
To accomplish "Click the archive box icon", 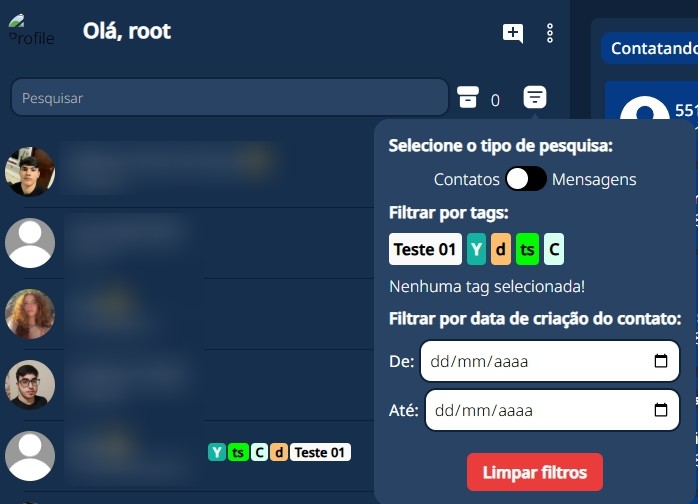I will (467, 97).
